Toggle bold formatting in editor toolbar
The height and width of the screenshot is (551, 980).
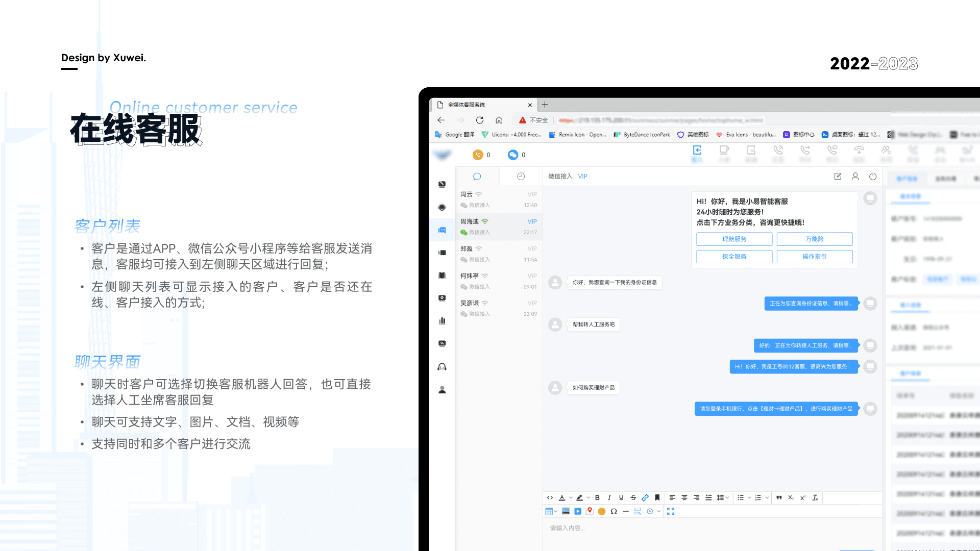click(597, 497)
